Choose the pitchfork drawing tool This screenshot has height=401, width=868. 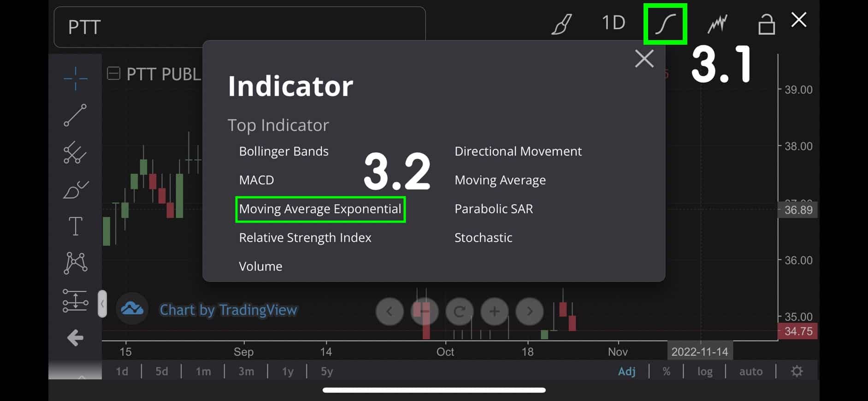pyautogui.click(x=75, y=153)
